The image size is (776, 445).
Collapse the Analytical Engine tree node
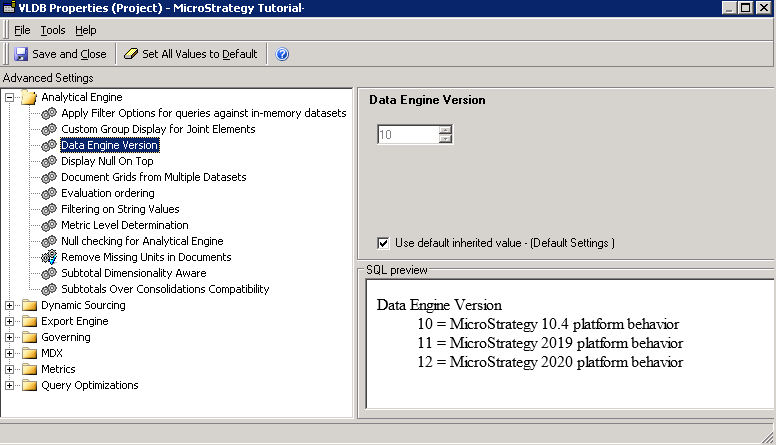pyautogui.click(x=9, y=98)
